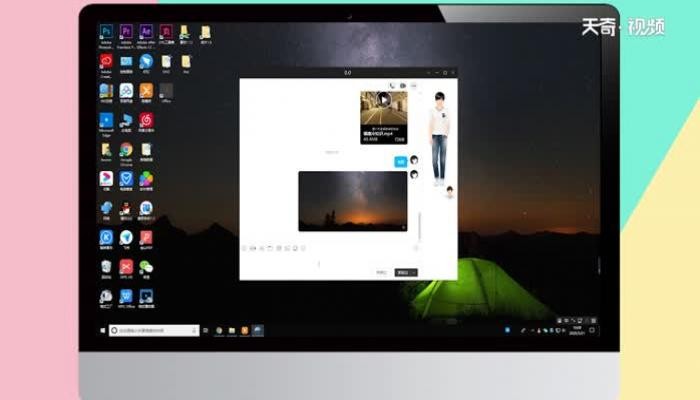Open the starry night image in chat
Viewport: 700px width, 400px height.
(352, 200)
